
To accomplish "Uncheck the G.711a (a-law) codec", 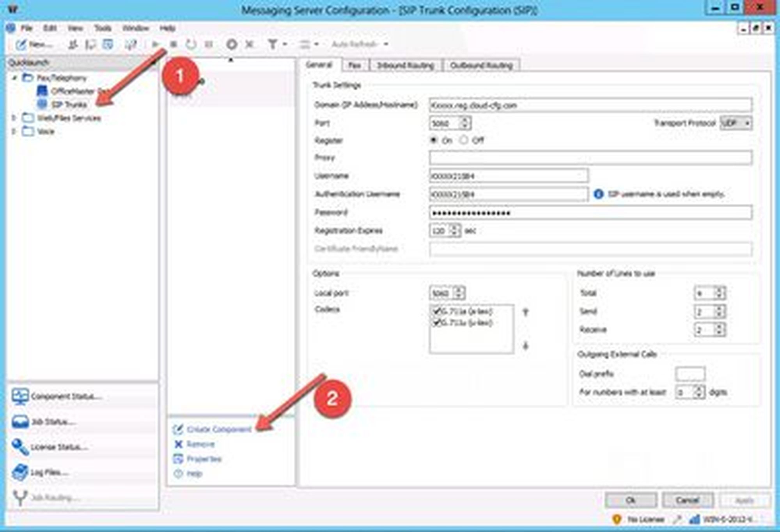I will (436, 311).
